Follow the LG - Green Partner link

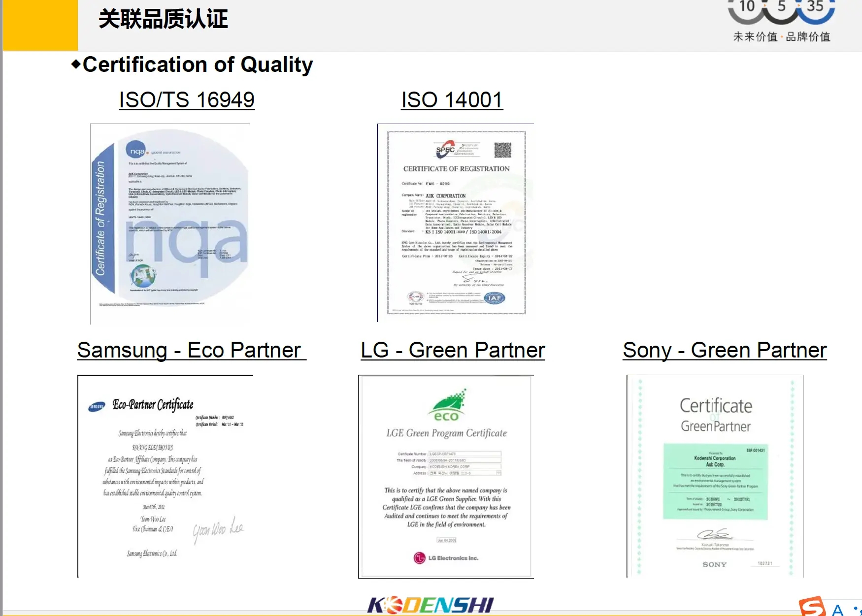point(453,350)
